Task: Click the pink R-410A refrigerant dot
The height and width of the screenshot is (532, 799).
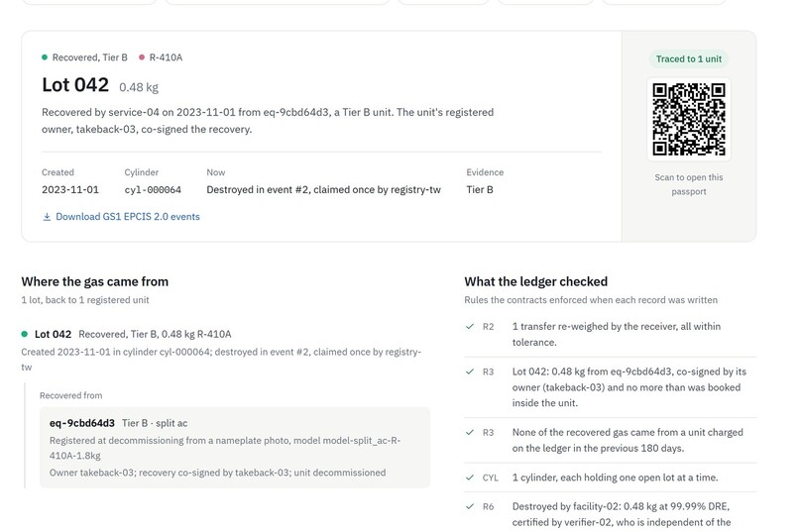Action: [x=142, y=57]
